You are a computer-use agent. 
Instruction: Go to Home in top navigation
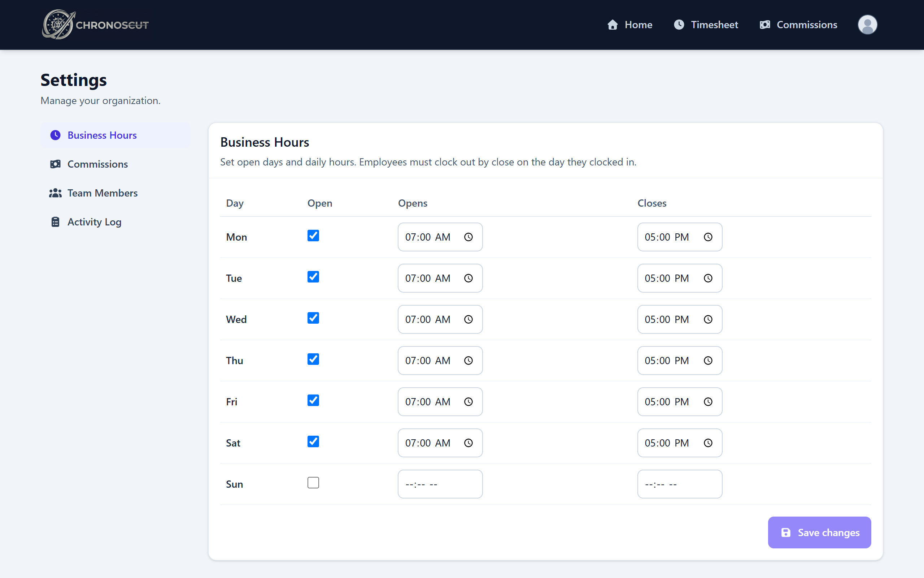click(630, 25)
